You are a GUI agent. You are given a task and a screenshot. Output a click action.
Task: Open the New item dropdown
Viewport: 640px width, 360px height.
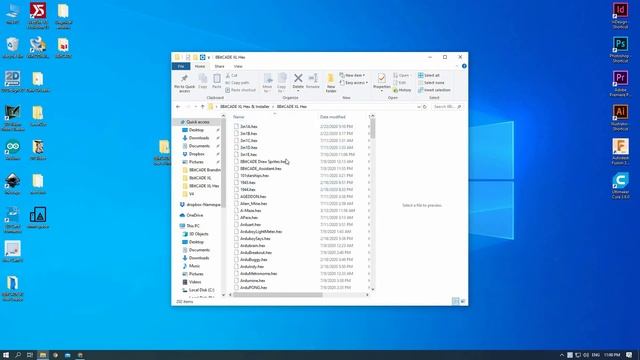coord(352,76)
